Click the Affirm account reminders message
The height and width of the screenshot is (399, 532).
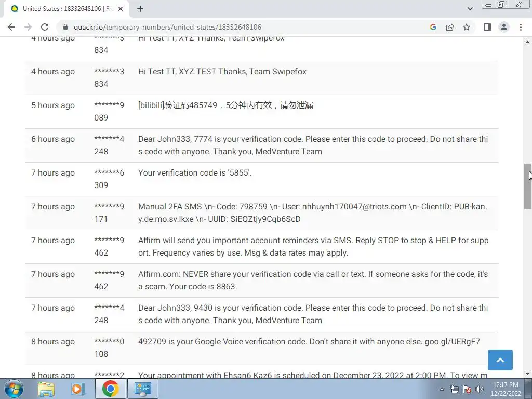click(313, 247)
